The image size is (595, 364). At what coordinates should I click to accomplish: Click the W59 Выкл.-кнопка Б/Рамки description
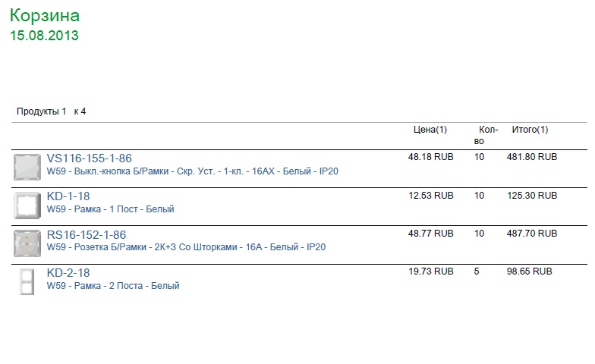[193, 171]
